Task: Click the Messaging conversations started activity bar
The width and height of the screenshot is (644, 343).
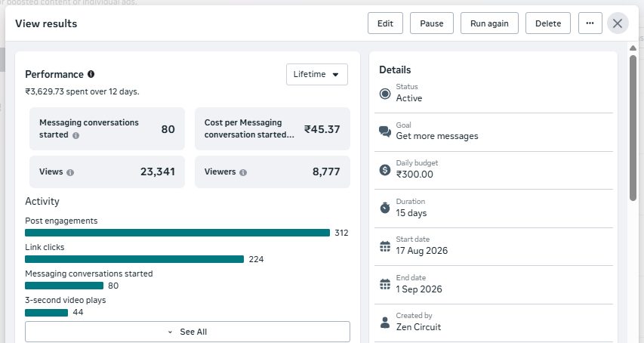Action: tap(64, 286)
